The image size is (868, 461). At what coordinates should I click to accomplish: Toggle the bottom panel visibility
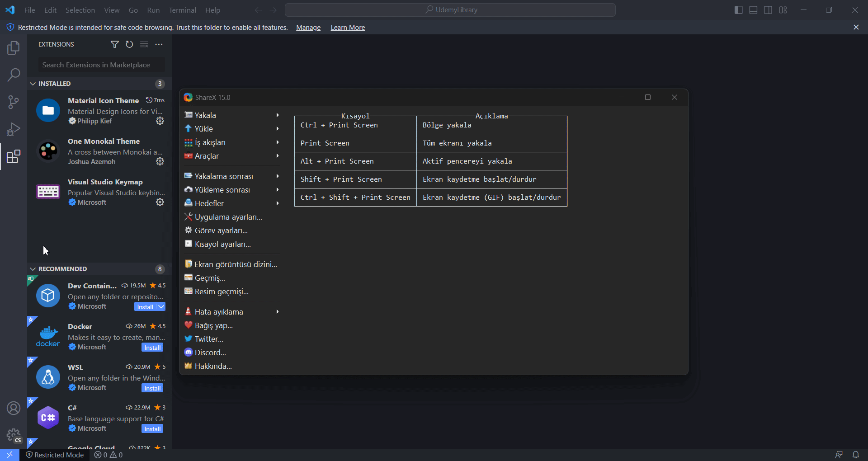[x=753, y=9]
